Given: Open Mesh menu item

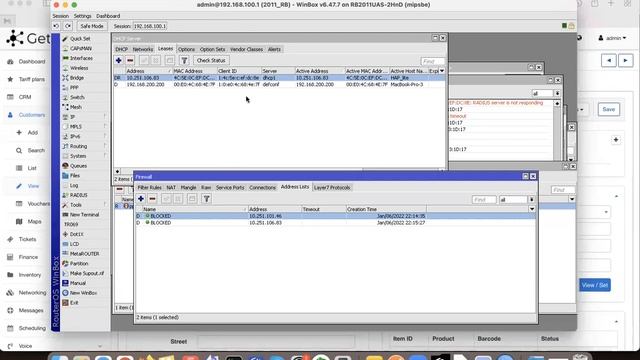Looking at the screenshot, I should (x=76, y=107).
